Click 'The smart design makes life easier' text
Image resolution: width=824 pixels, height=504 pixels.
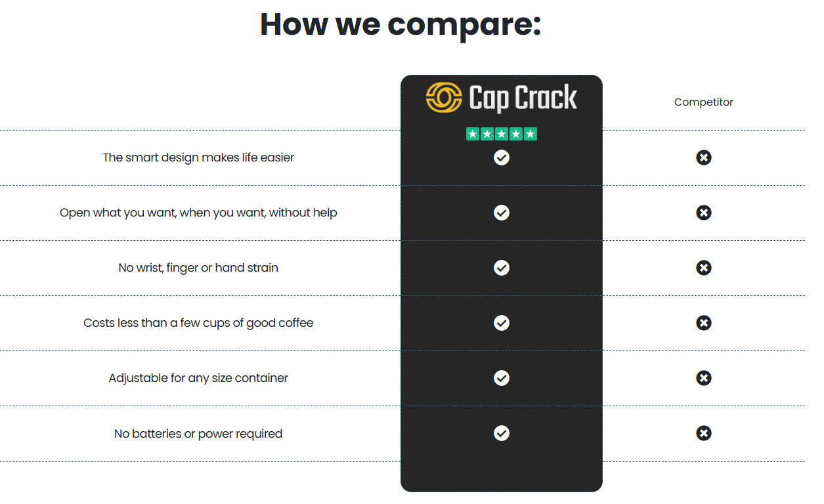click(x=198, y=157)
